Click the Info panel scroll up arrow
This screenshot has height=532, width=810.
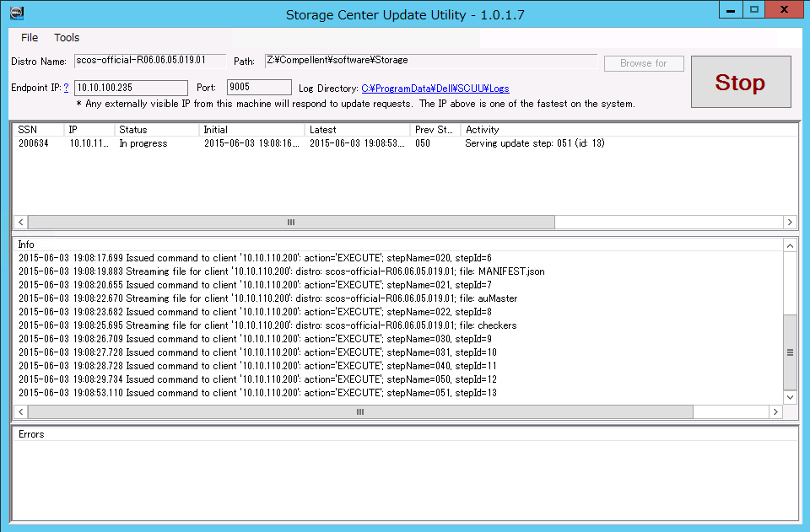pos(790,245)
